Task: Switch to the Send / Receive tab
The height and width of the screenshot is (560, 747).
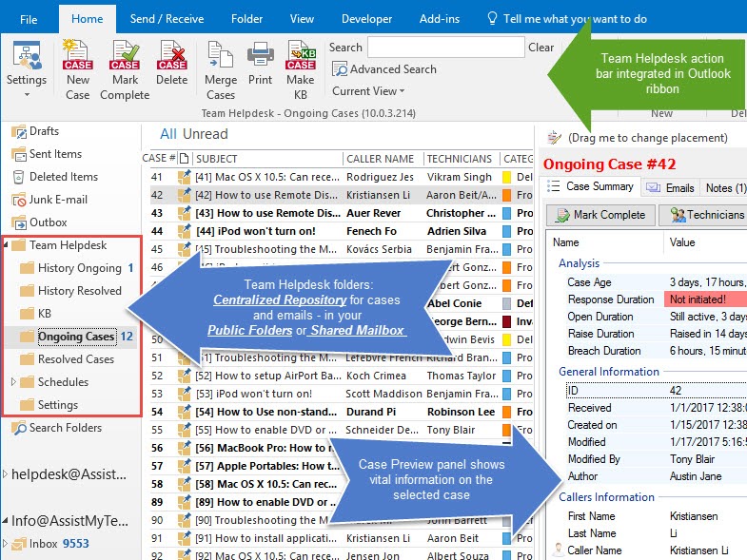Action: [167, 19]
